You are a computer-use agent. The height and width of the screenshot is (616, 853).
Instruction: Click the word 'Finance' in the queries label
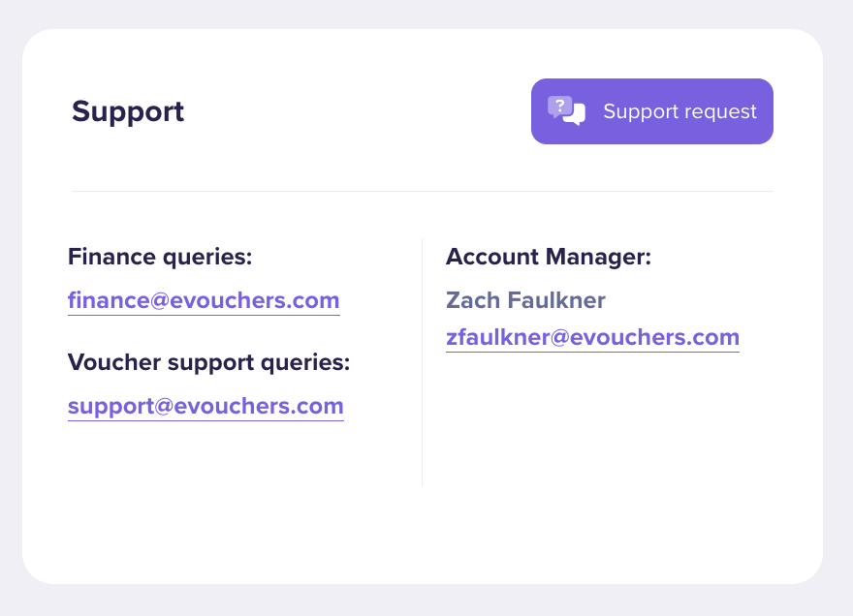click(111, 257)
